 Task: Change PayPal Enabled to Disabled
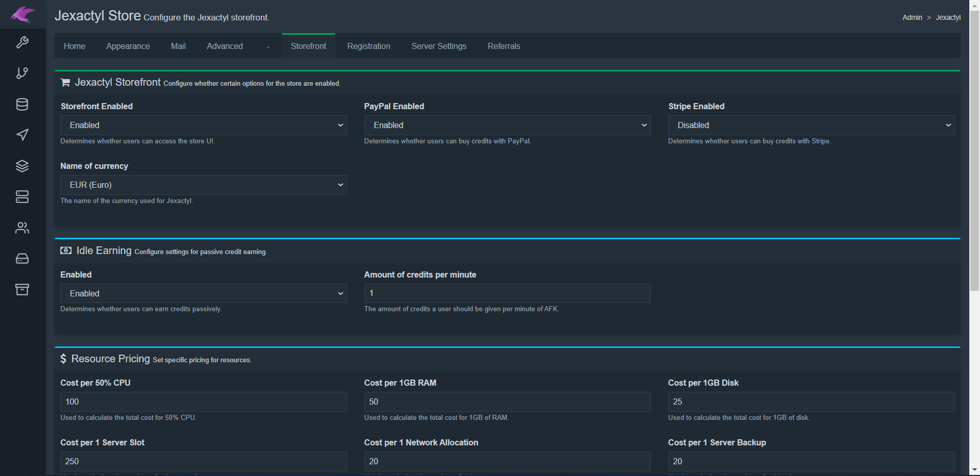point(507,125)
